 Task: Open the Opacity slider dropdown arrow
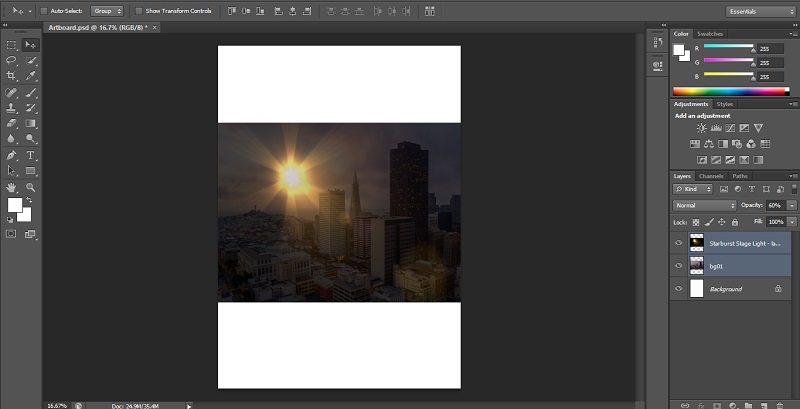[x=792, y=206]
